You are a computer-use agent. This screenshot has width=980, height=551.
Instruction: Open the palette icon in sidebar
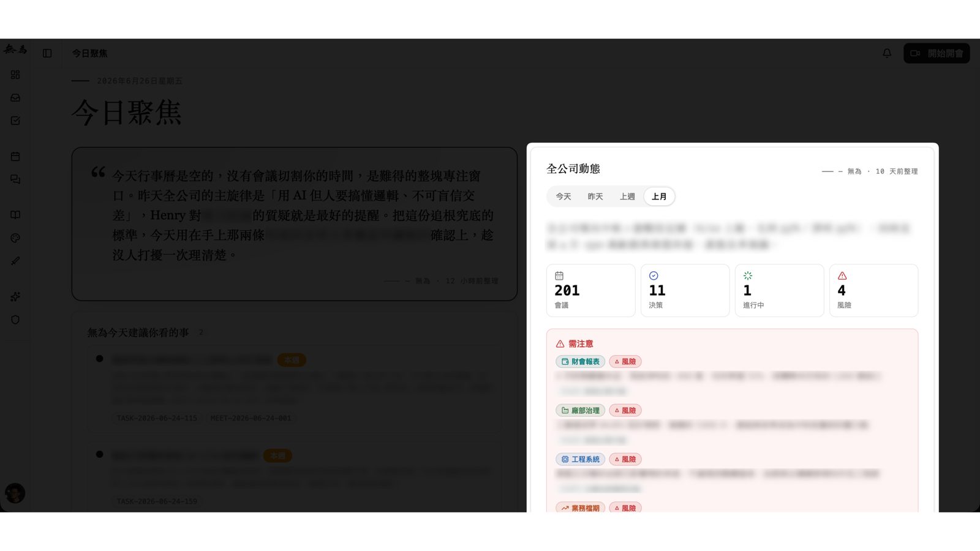pos(15,238)
